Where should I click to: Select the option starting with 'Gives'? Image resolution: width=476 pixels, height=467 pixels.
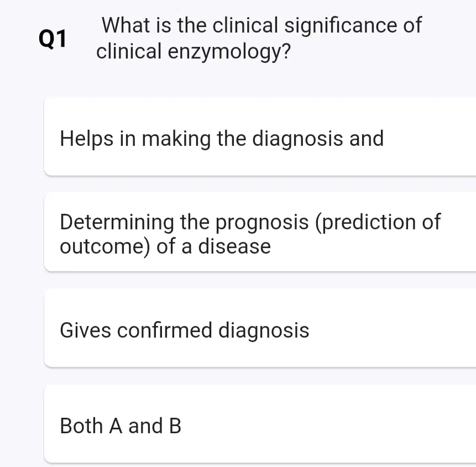click(x=260, y=329)
